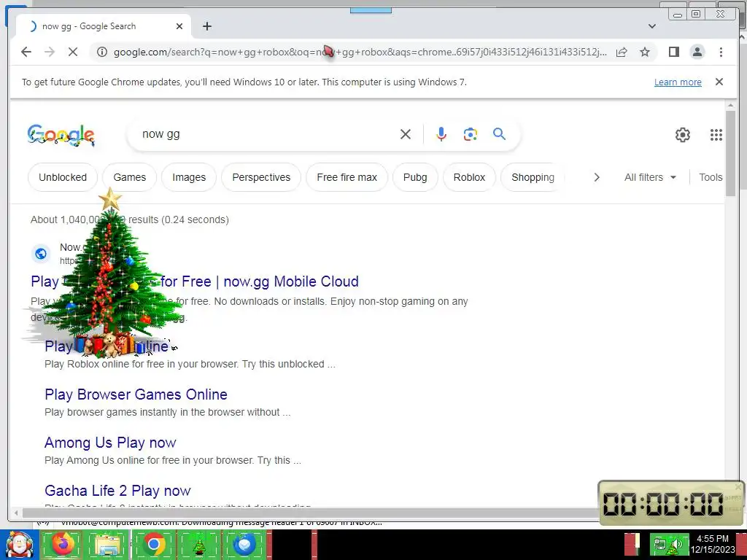Share this page icon
Screen dimensions: 747x560
point(622,52)
